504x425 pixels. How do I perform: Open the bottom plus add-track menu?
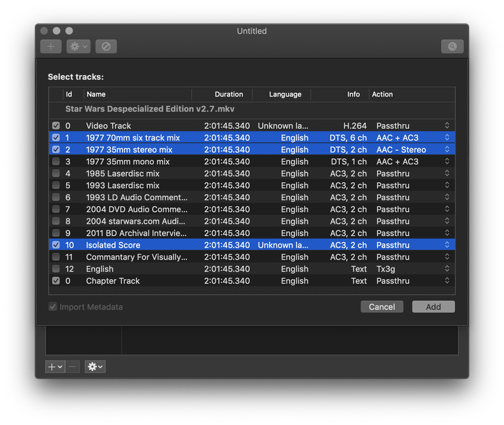(x=55, y=367)
